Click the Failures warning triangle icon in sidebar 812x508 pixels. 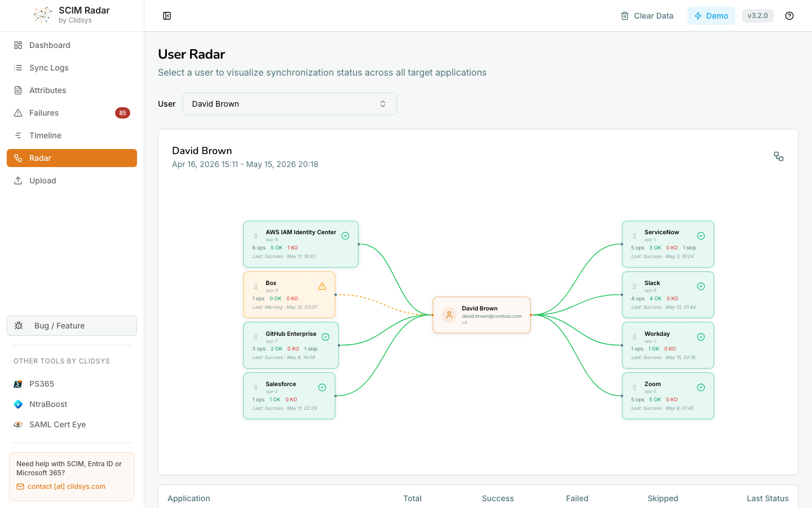pos(18,113)
